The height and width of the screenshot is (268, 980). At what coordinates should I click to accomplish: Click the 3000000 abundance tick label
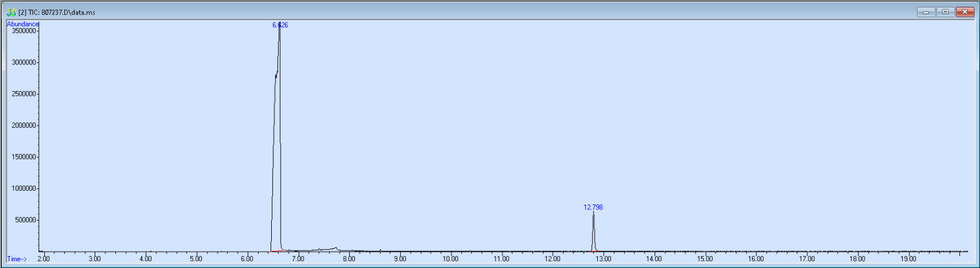click(24, 62)
